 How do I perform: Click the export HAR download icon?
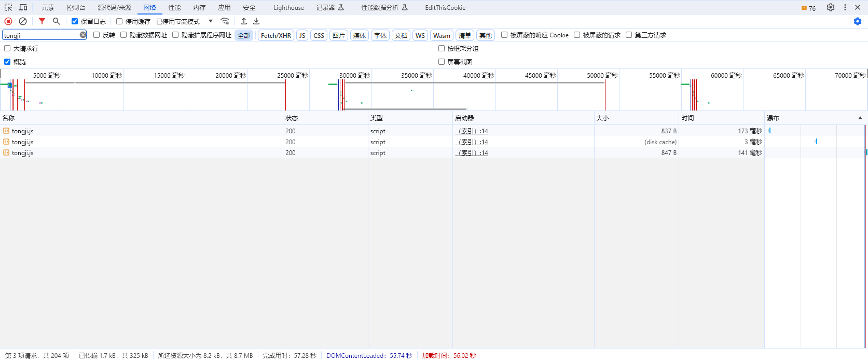click(x=256, y=21)
